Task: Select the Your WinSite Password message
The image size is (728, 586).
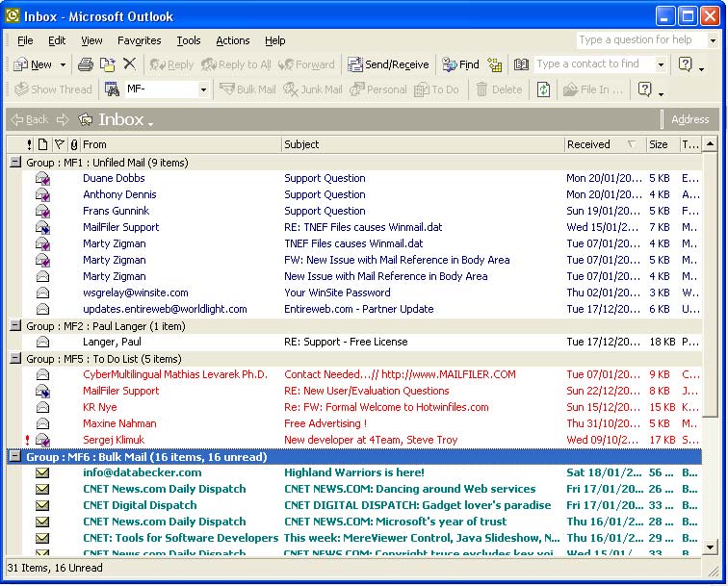Action: tap(362, 293)
